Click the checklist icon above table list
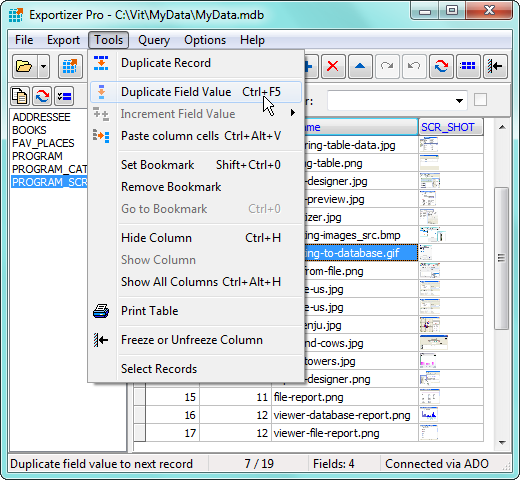 pyautogui.click(x=64, y=96)
